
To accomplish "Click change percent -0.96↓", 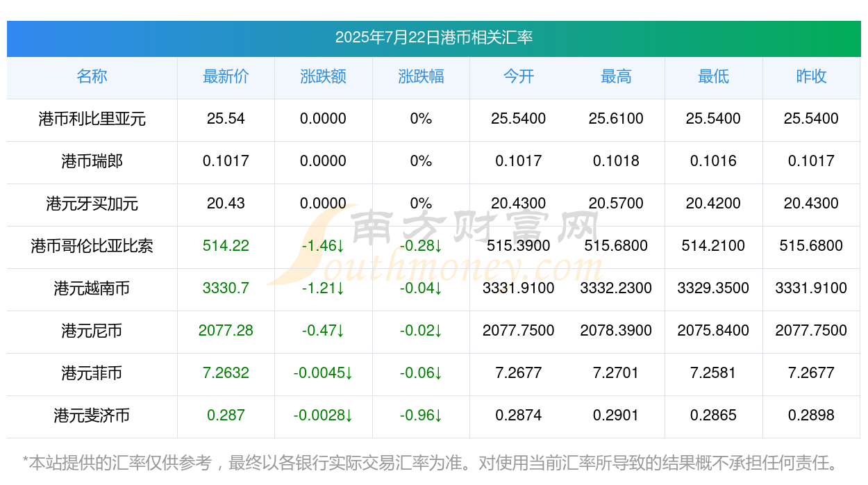I will pos(421,416).
